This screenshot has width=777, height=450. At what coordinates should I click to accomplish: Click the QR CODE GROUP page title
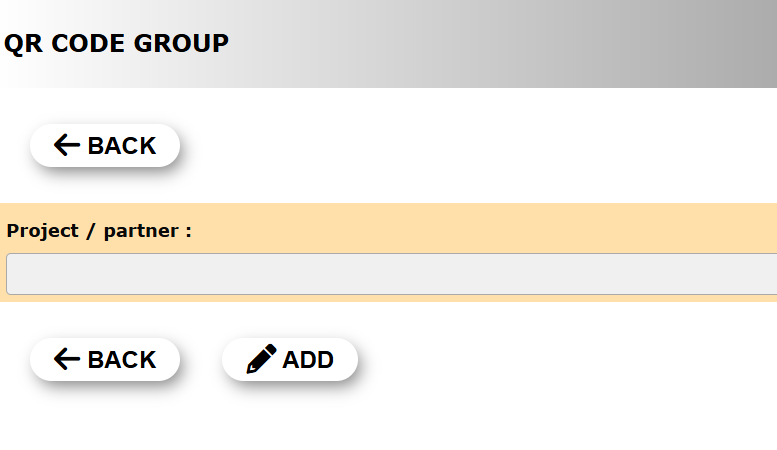tap(116, 43)
